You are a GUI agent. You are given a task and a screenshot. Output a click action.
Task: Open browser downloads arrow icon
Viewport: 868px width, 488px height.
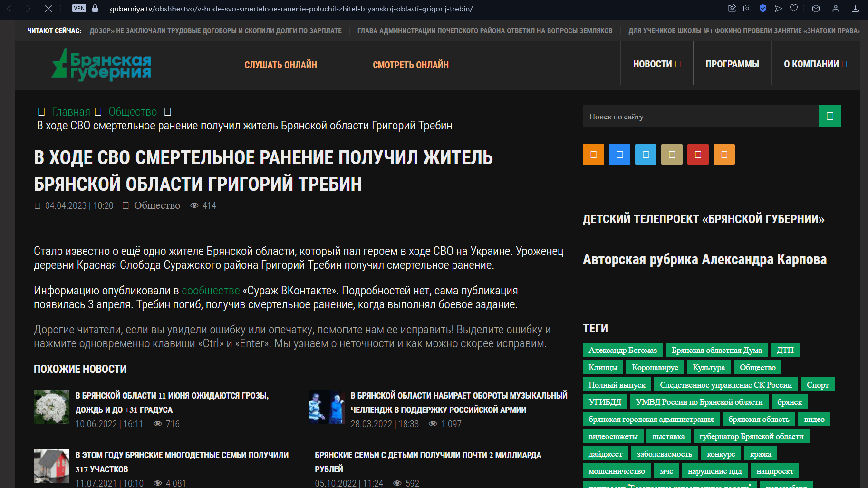coord(855,9)
